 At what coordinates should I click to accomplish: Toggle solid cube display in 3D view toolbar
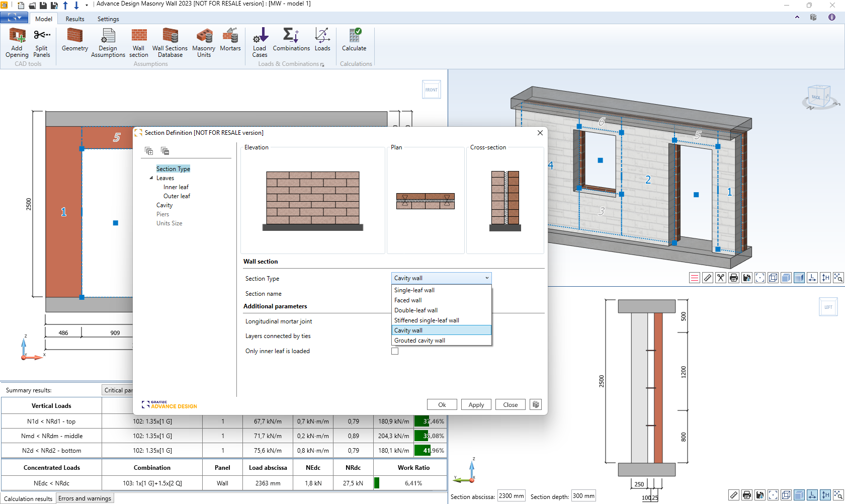(x=786, y=278)
